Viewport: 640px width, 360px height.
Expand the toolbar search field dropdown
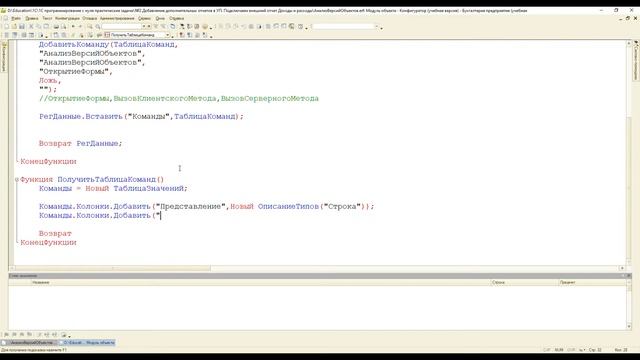pyautogui.click(x=144, y=27)
